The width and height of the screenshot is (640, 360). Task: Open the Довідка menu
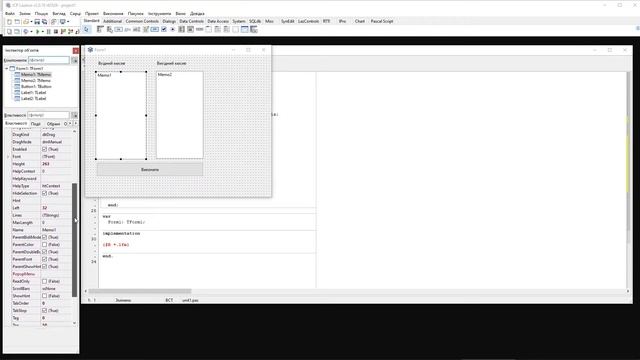pos(197,13)
